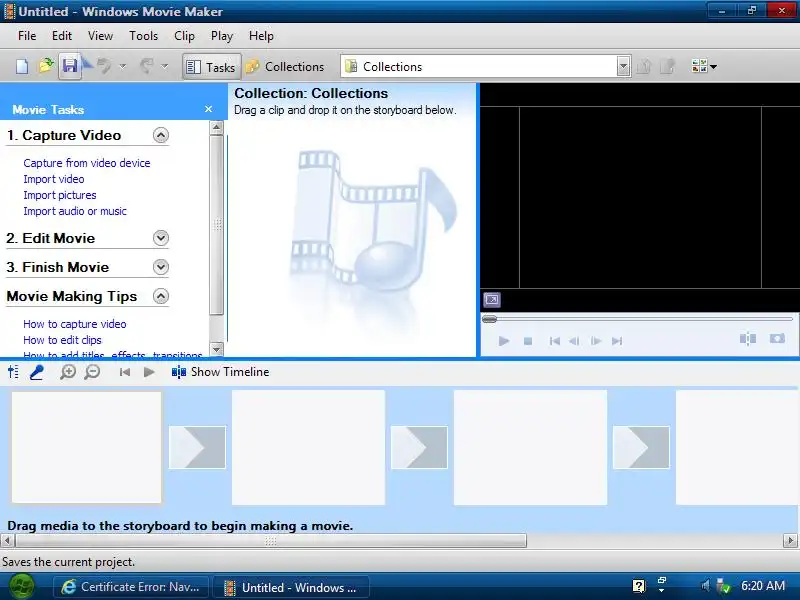Open the Play menu
Image resolution: width=800 pixels, height=600 pixels.
pos(222,36)
